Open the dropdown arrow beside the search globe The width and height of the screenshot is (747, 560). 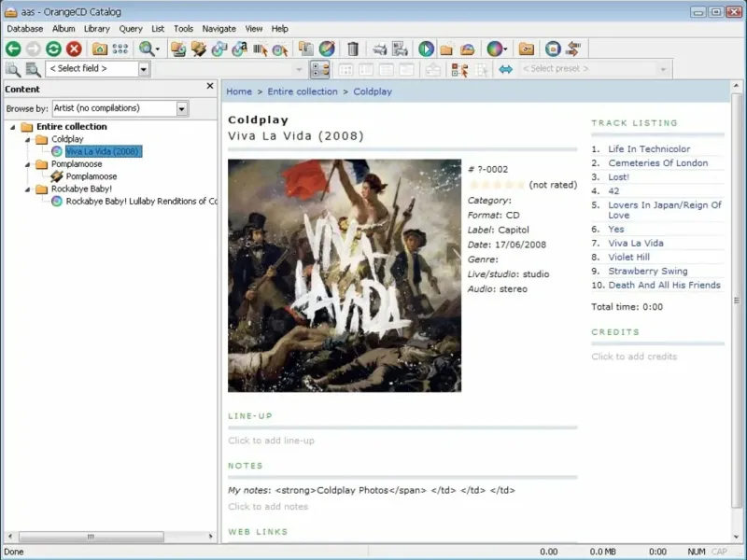tap(157, 49)
